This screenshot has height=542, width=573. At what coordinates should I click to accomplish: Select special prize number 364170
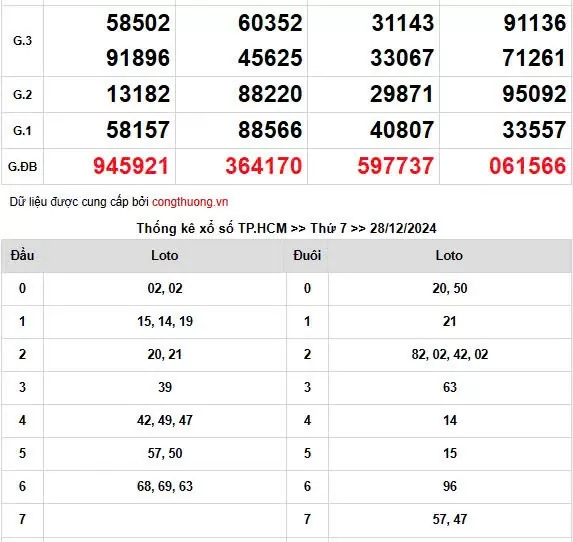point(263,166)
